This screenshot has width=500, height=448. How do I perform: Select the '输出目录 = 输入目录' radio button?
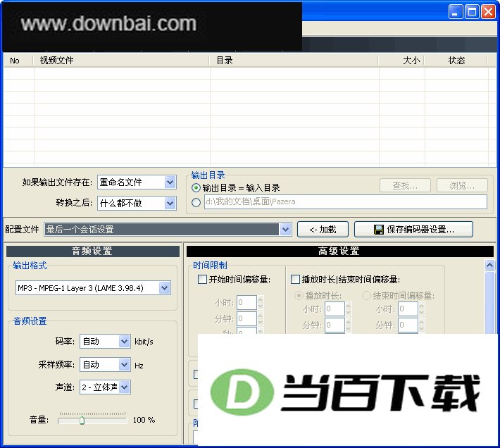point(196,188)
